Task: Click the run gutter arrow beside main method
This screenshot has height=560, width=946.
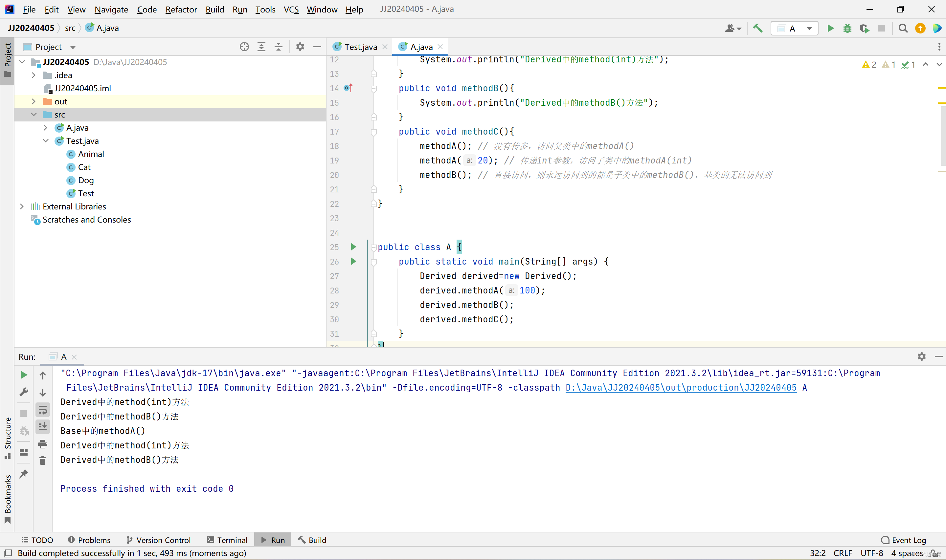Action: [353, 261]
